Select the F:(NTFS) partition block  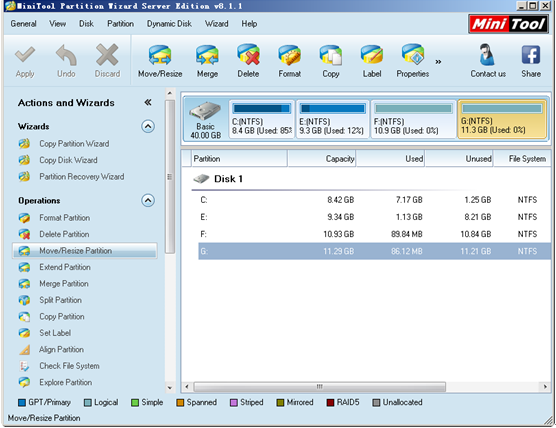pyautogui.click(x=413, y=119)
